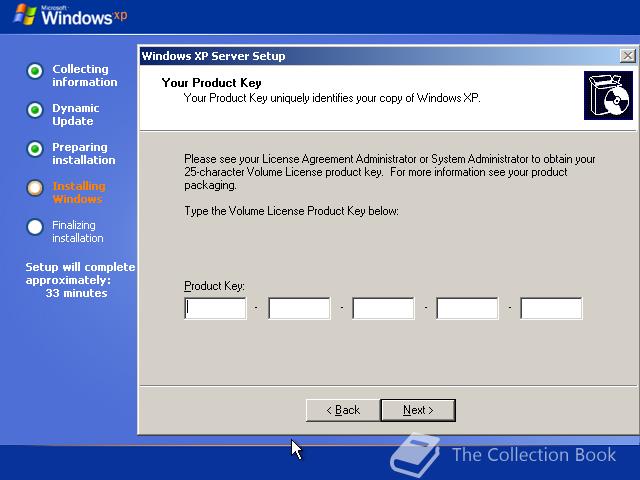Select the third Product Key field
Viewport: 640px width, 480px height.
[x=384, y=308]
